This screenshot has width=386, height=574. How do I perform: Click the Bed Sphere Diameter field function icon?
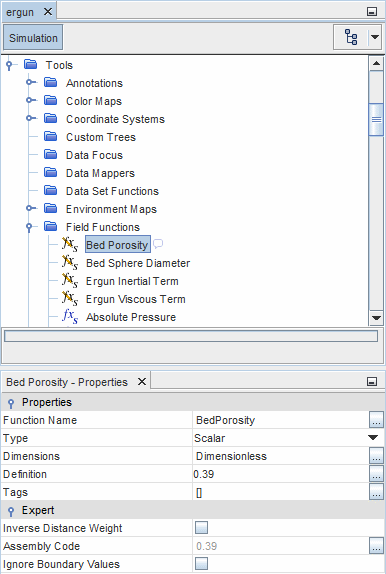[70, 262]
